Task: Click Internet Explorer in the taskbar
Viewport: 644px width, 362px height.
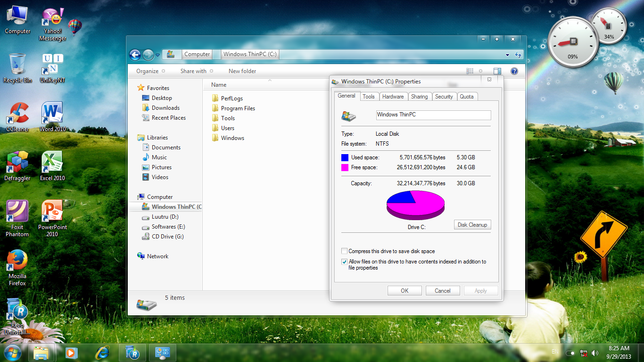Action: pos(102,352)
